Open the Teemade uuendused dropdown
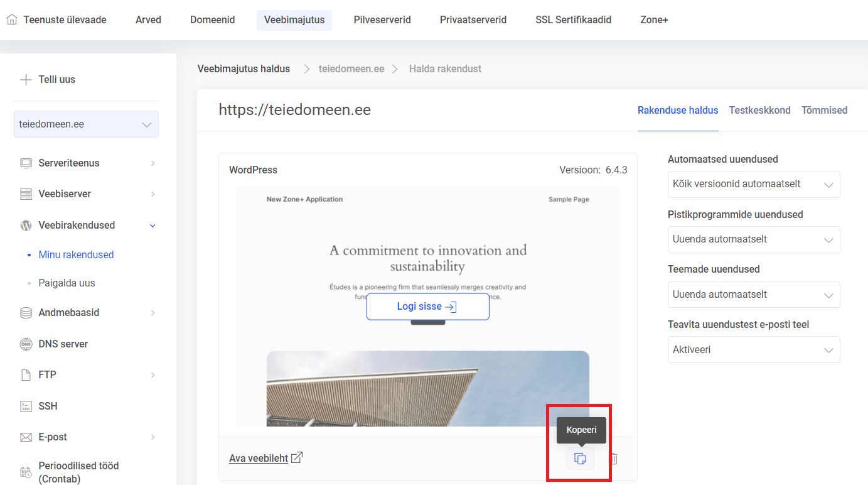The height and width of the screenshot is (485, 868). coord(753,295)
